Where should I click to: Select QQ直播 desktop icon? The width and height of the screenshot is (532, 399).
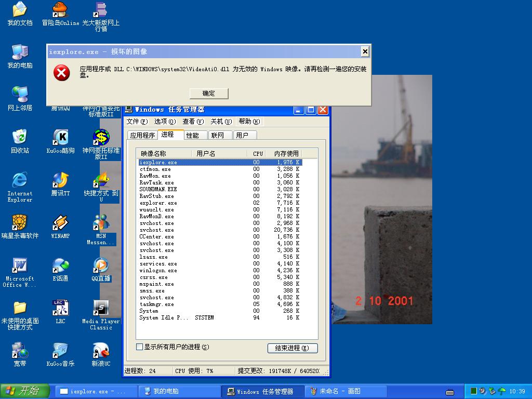coord(101,270)
